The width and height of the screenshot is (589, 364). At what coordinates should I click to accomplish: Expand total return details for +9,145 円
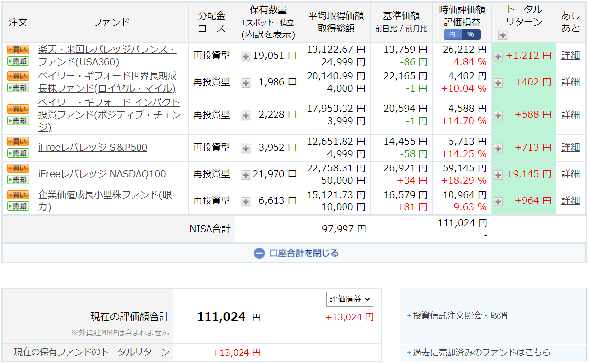pyautogui.click(x=498, y=175)
